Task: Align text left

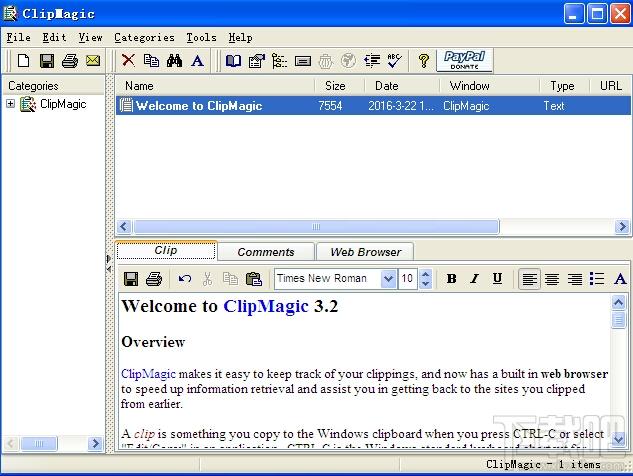Action: click(x=529, y=279)
